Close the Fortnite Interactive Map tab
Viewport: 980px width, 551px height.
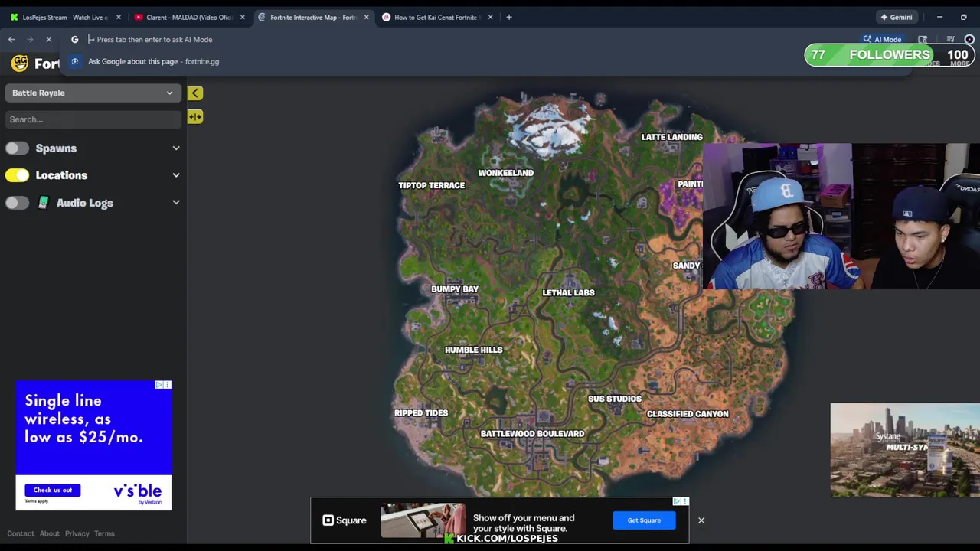pos(366,17)
